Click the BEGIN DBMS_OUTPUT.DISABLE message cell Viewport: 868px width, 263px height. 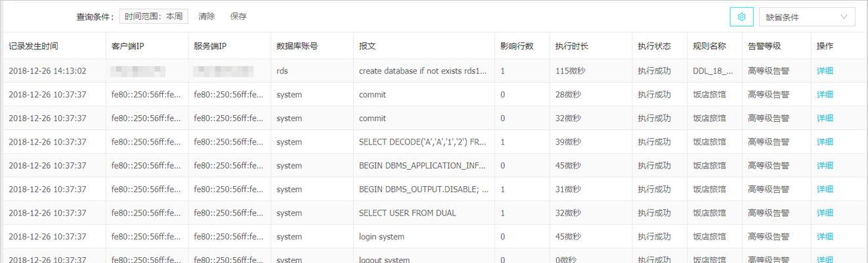423,189
